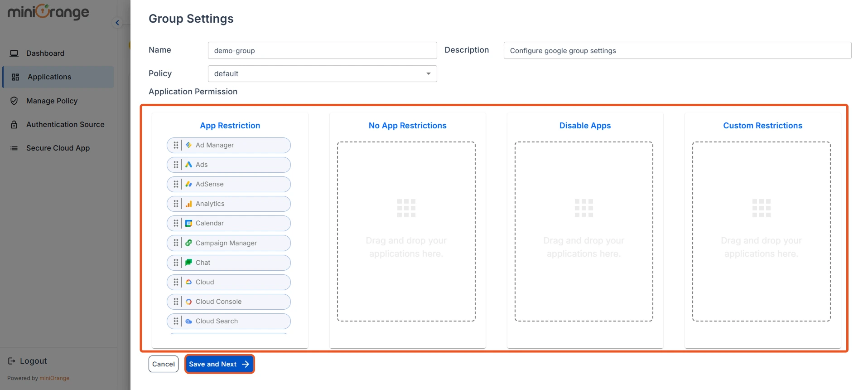Click the Disable Apps heading

coord(585,126)
